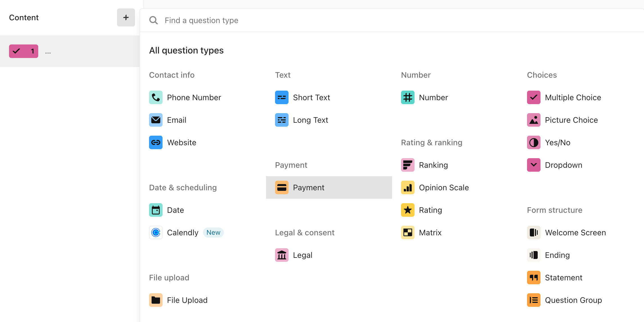Select the Matrix grid icon

(407, 232)
